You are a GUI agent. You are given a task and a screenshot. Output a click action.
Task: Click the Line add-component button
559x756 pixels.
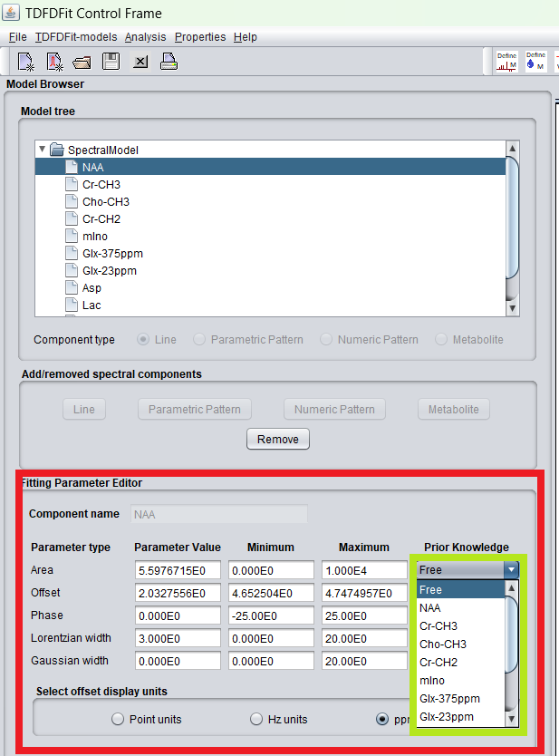coord(84,410)
